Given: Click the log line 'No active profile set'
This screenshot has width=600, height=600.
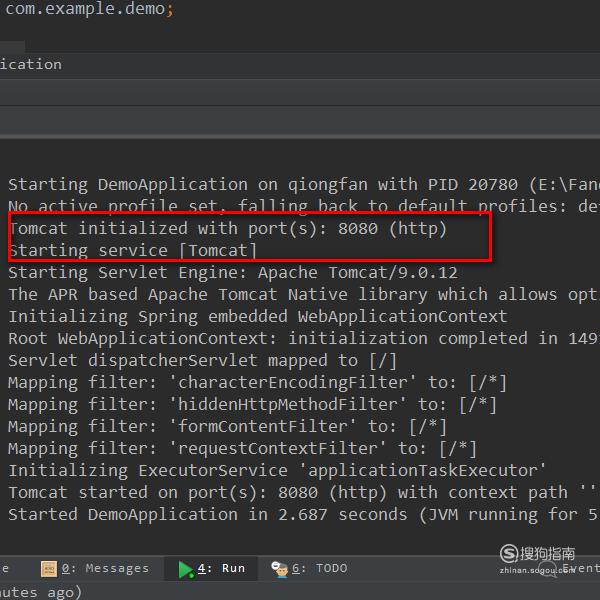Looking at the screenshot, I should point(304,206).
